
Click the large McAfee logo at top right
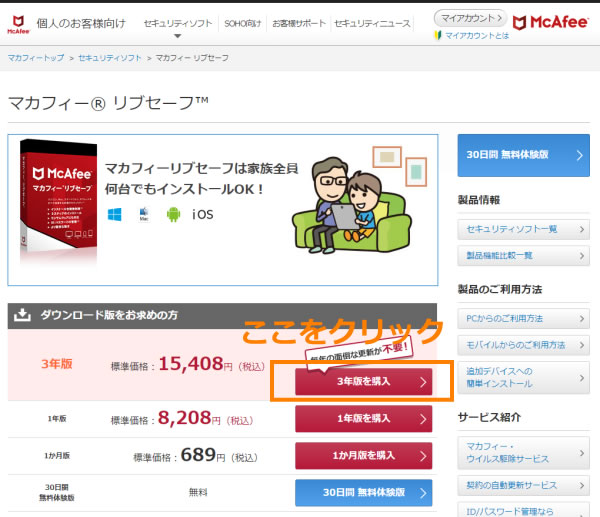point(550,23)
